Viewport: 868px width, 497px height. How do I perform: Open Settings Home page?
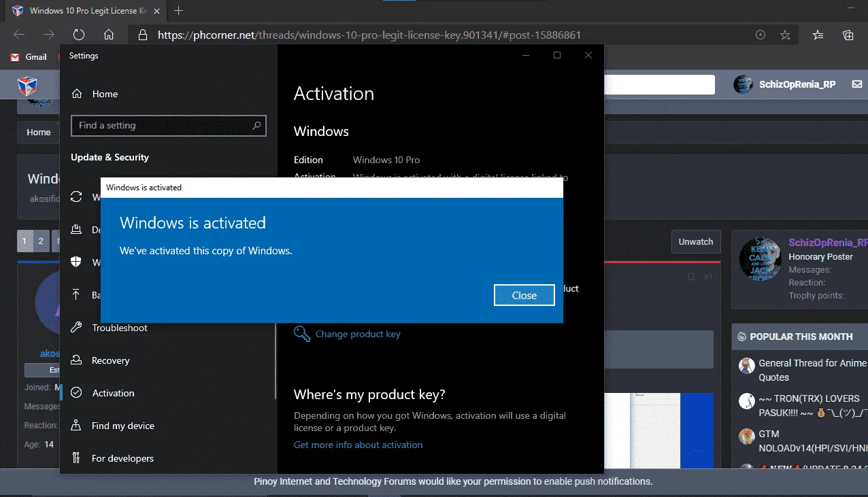click(x=105, y=94)
